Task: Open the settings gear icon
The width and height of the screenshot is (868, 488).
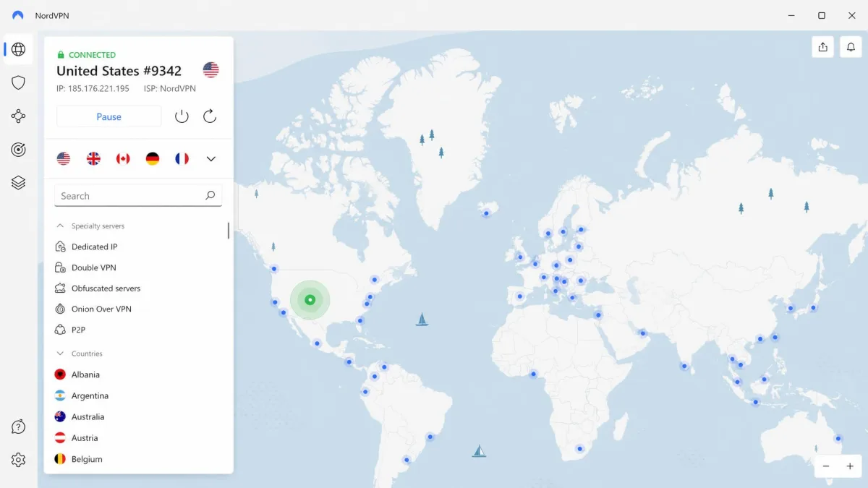Action: click(19, 460)
